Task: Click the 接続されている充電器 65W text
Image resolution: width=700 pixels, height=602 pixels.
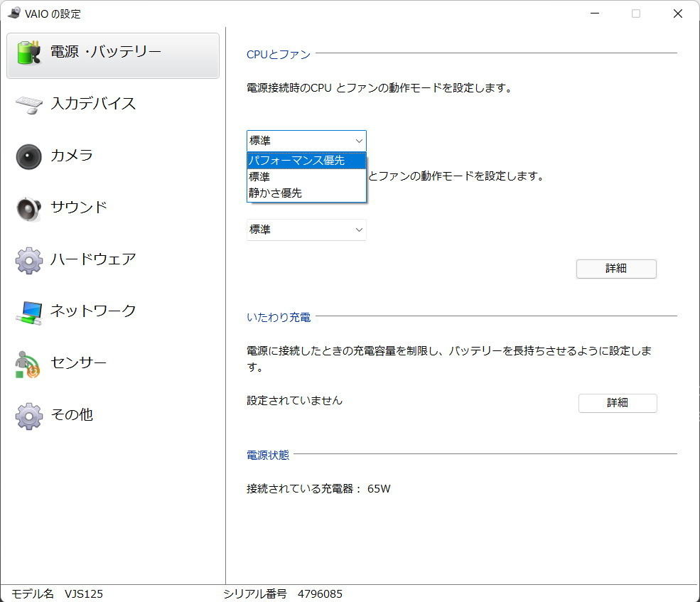Action: (319, 489)
